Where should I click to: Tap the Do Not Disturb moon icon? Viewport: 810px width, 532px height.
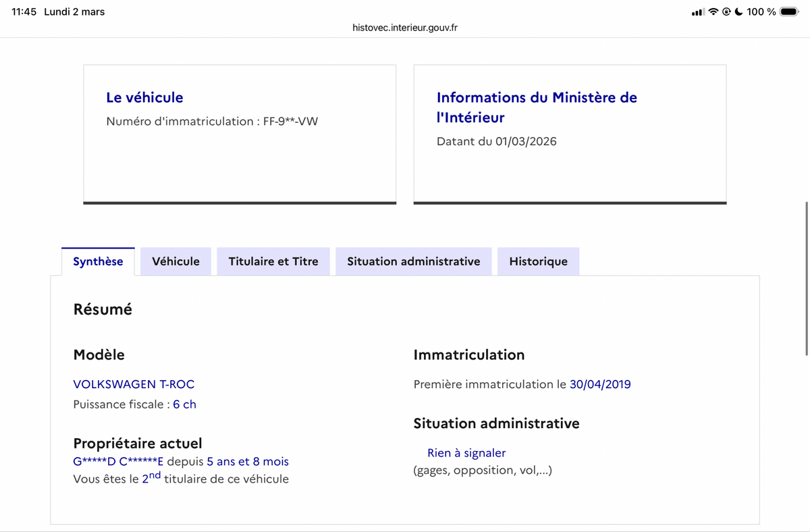tap(738, 12)
